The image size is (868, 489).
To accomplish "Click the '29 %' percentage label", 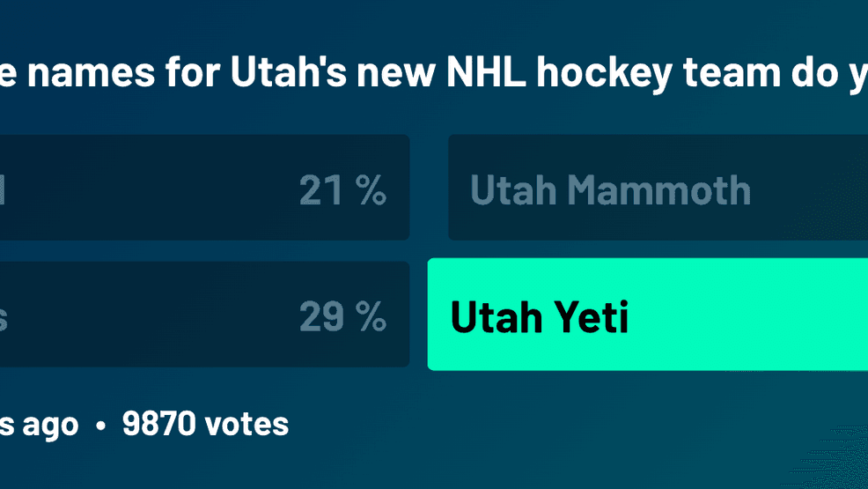I will [x=342, y=317].
